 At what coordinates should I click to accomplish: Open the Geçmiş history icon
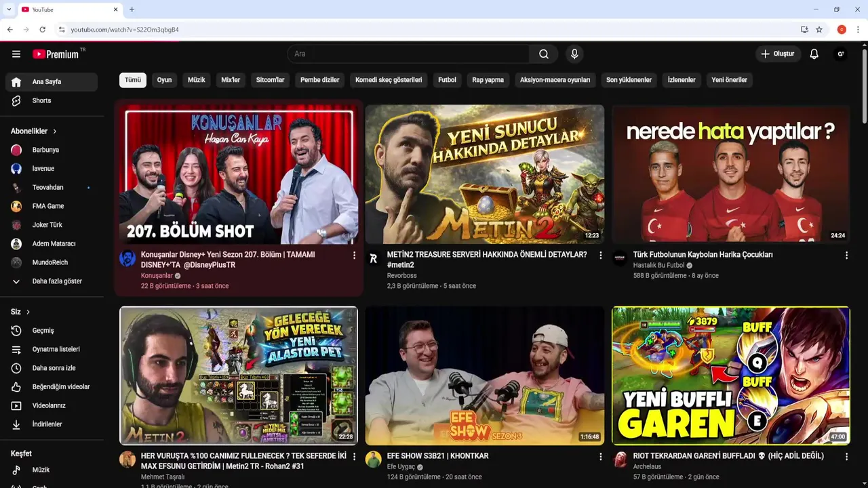(16, 331)
